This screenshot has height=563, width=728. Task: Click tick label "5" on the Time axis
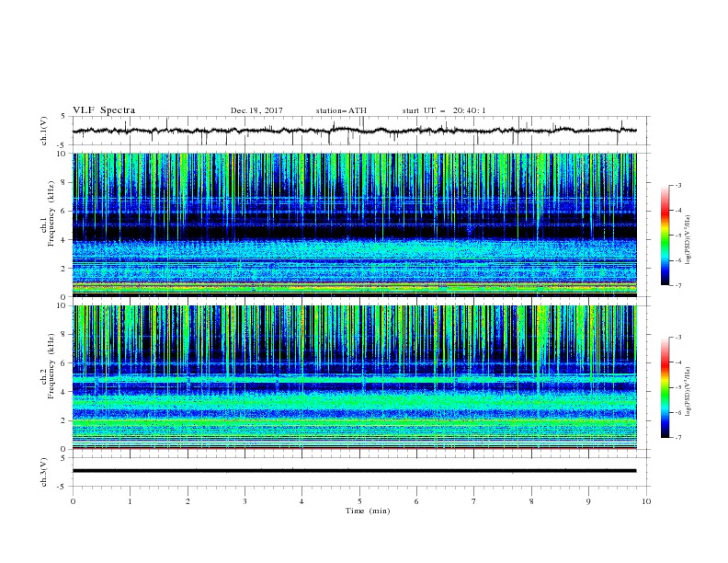pyautogui.click(x=359, y=501)
